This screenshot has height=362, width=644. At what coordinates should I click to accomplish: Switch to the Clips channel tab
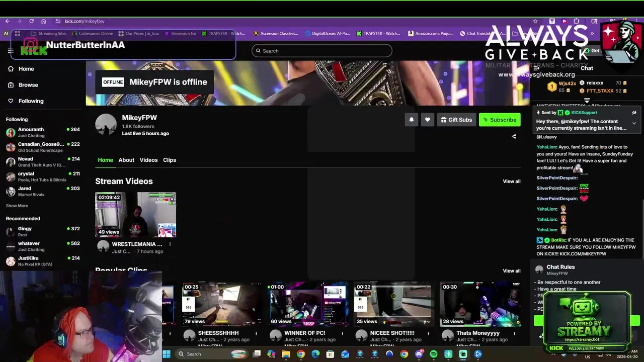coord(170,160)
